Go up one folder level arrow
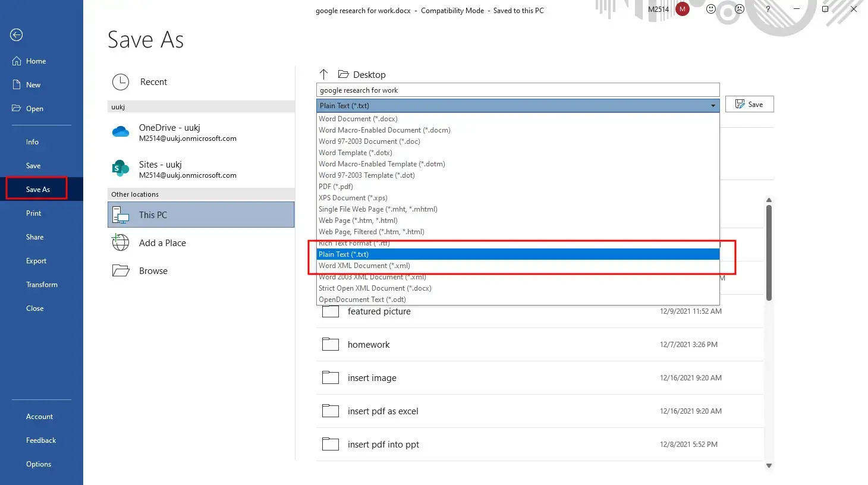Image resolution: width=868 pixels, height=485 pixels. click(323, 74)
